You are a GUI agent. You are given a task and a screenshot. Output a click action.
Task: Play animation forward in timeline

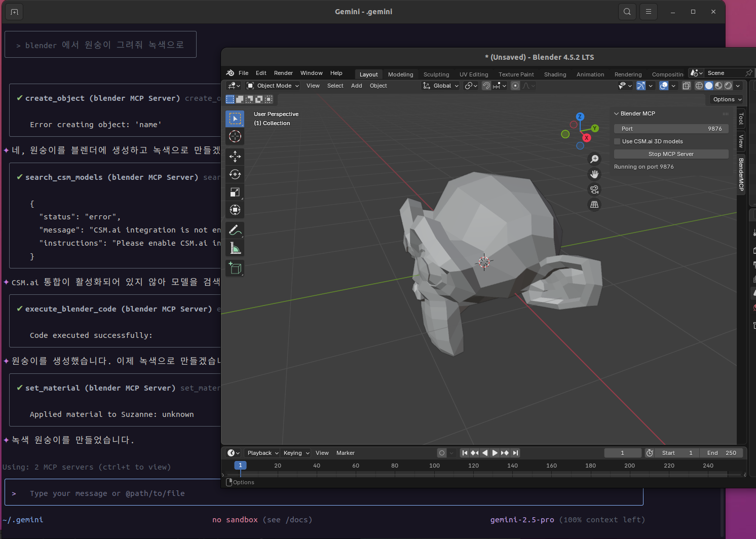pos(495,453)
